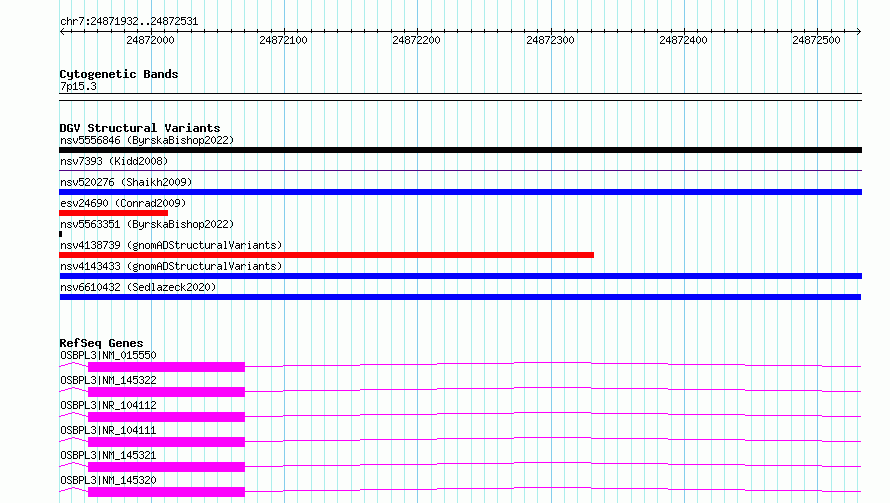890x503 pixels.
Task: Click the red nsv4138739 variant bar
Action: click(x=326, y=255)
